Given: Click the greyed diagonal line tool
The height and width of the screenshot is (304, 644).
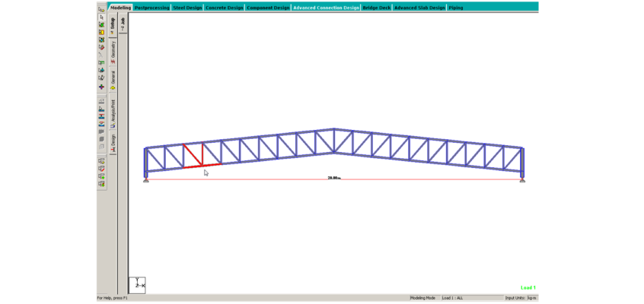Looking at the screenshot, I should pos(101,55).
